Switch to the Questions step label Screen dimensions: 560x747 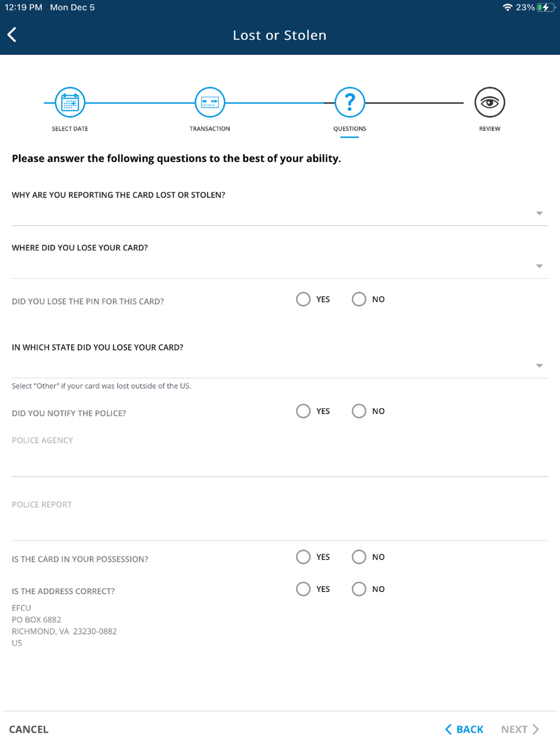point(350,129)
